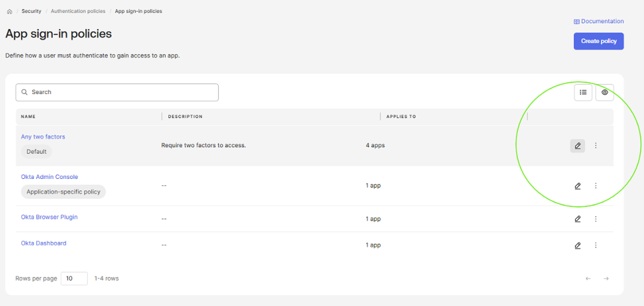The image size is (644, 306).
Task: Click the NAME column header
Action: [28, 116]
